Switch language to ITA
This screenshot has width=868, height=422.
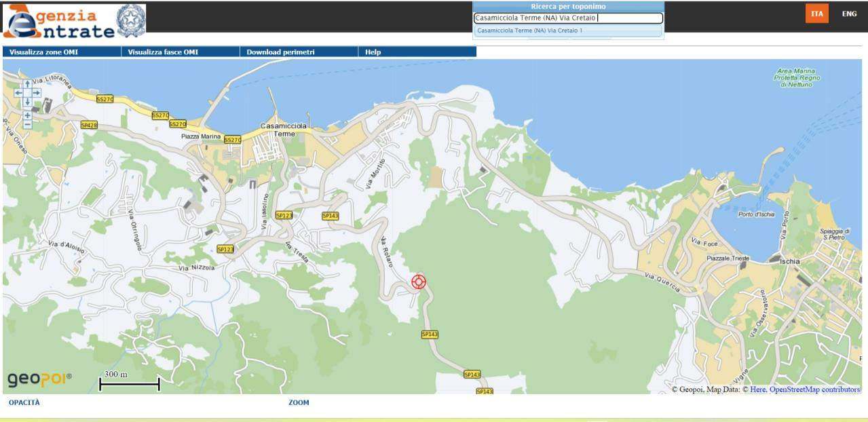coord(817,14)
